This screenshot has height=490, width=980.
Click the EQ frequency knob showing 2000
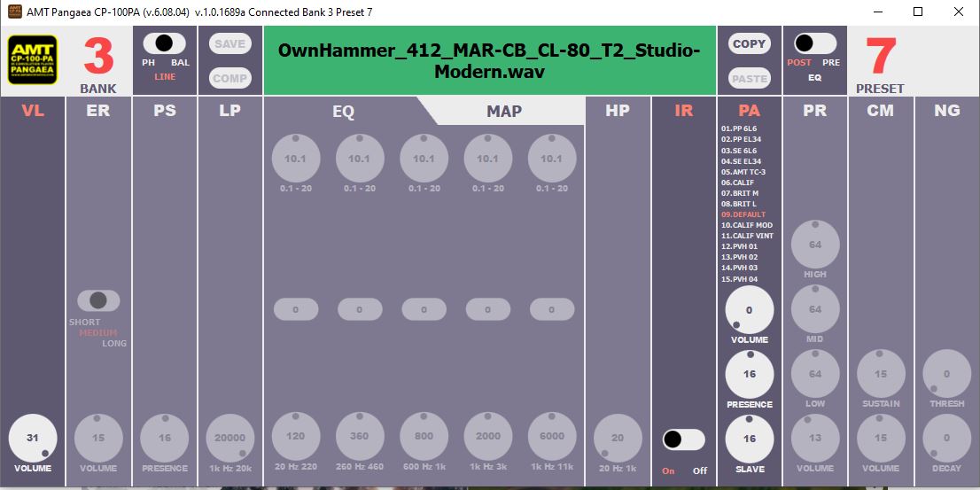point(487,436)
